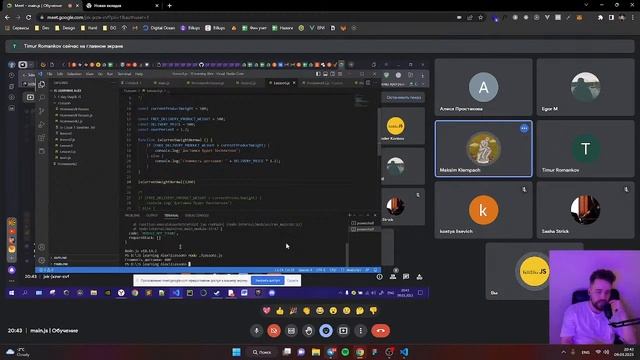Open Chrome from the taskbar
Image resolution: width=640 pixels, height=360 pixels.
point(360,352)
